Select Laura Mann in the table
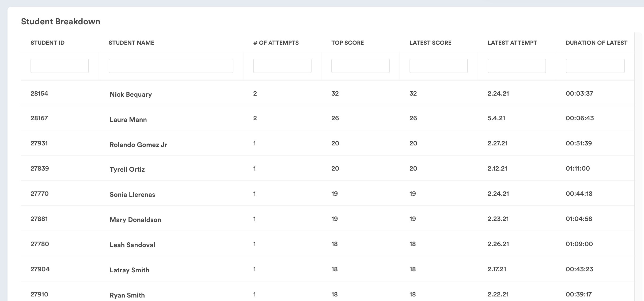This screenshot has height=301, width=644. tap(128, 119)
